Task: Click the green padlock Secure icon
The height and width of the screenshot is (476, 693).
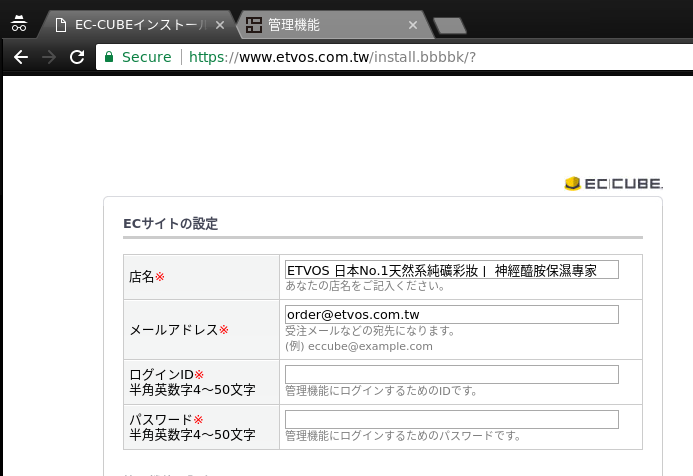Action: click(109, 57)
